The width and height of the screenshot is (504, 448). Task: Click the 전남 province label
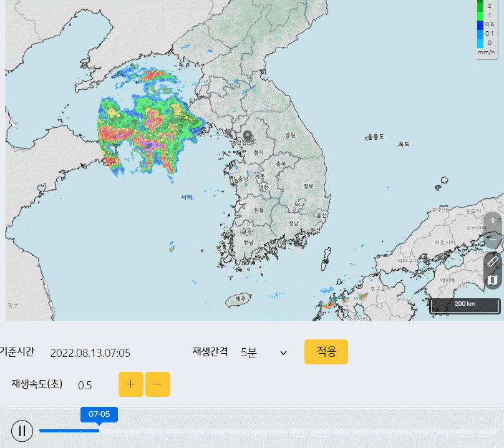248,243
